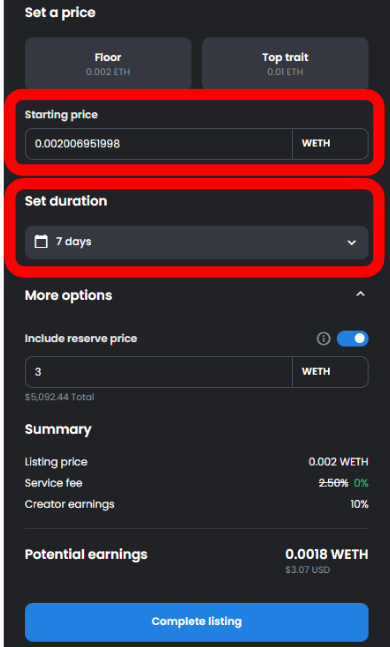Click the Creator earnings 10% value
Image resolution: width=390 pixels, height=647 pixels.
coord(359,504)
